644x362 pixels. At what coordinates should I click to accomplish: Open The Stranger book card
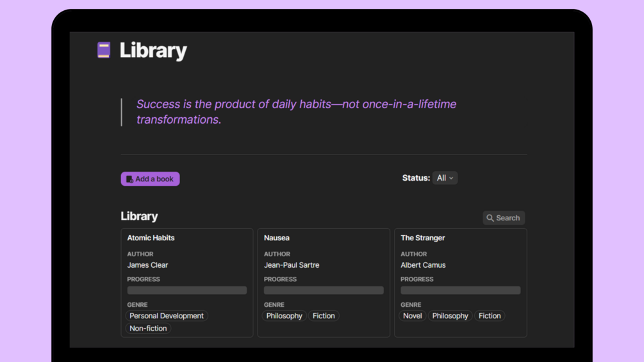[x=423, y=238]
